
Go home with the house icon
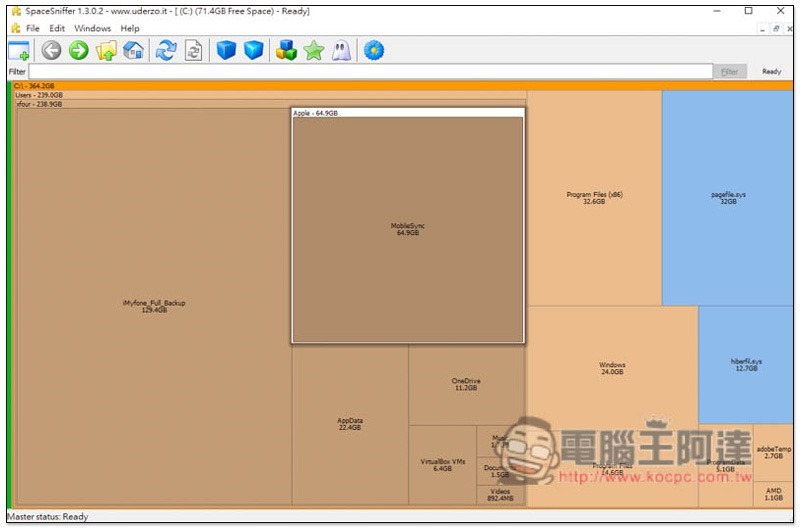point(134,51)
